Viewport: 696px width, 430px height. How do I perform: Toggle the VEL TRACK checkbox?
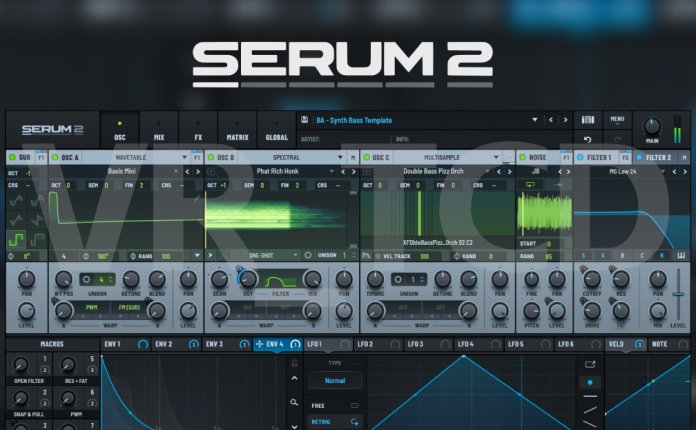(378, 256)
